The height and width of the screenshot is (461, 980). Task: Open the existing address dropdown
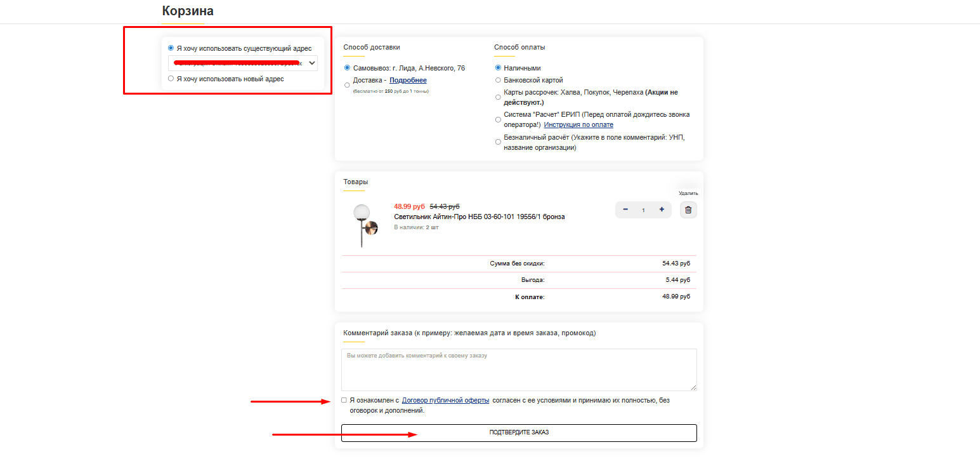pos(242,63)
